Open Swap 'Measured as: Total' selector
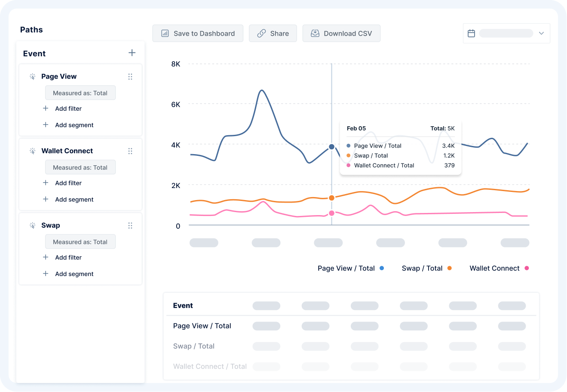The height and width of the screenshot is (392, 567). click(x=80, y=242)
